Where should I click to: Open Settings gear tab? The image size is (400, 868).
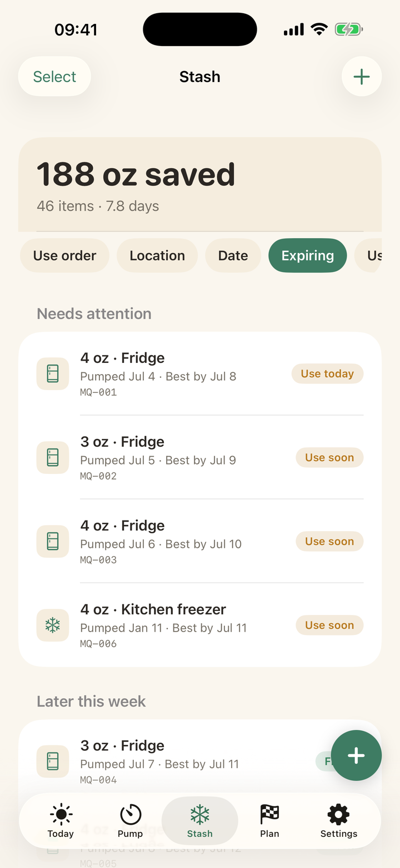pos(339,821)
